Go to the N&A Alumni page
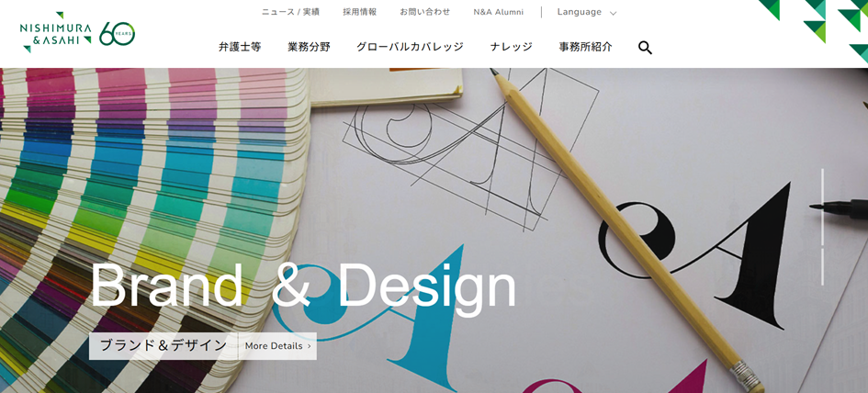Image resolution: width=868 pixels, height=393 pixels. point(498,12)
